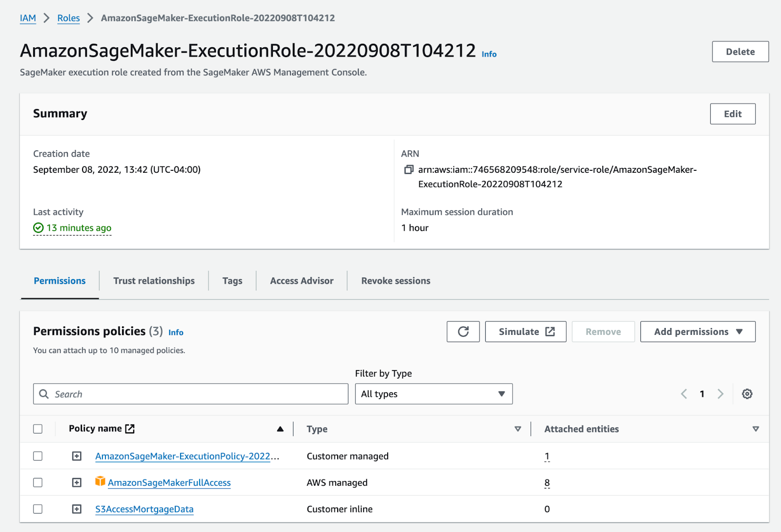Toggle the select-all policies checkbox
The image size is (781, 532).
pos(38,429)
